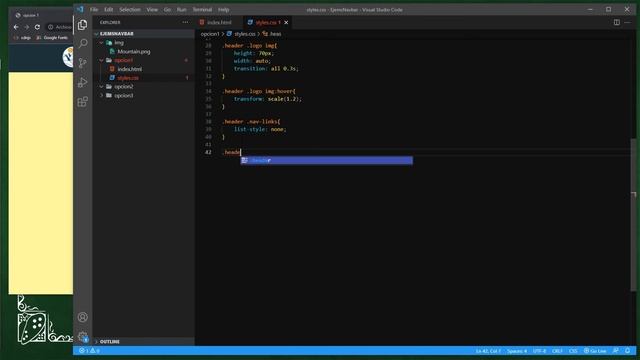Click the editor vertical scrollbar
The width and height of the screenshot is (640, 360).
point(633,214)
